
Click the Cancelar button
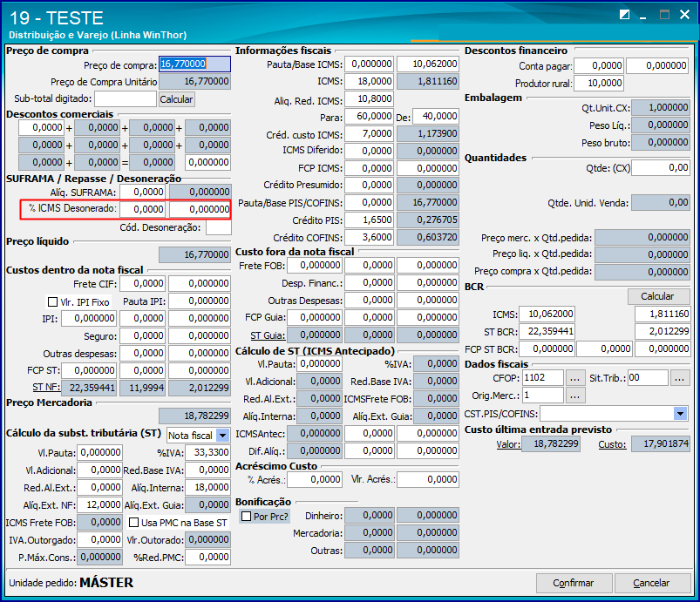click(652, 583)
